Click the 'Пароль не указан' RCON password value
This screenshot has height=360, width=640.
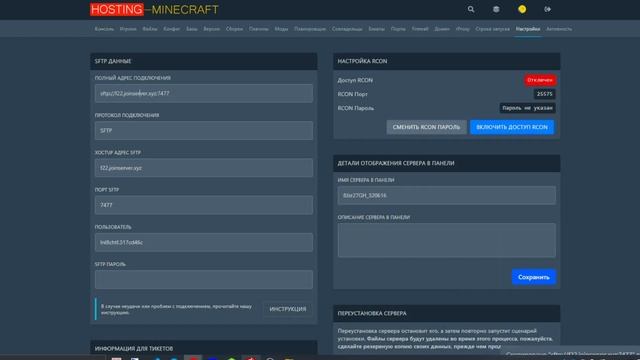tap(527, 108)
